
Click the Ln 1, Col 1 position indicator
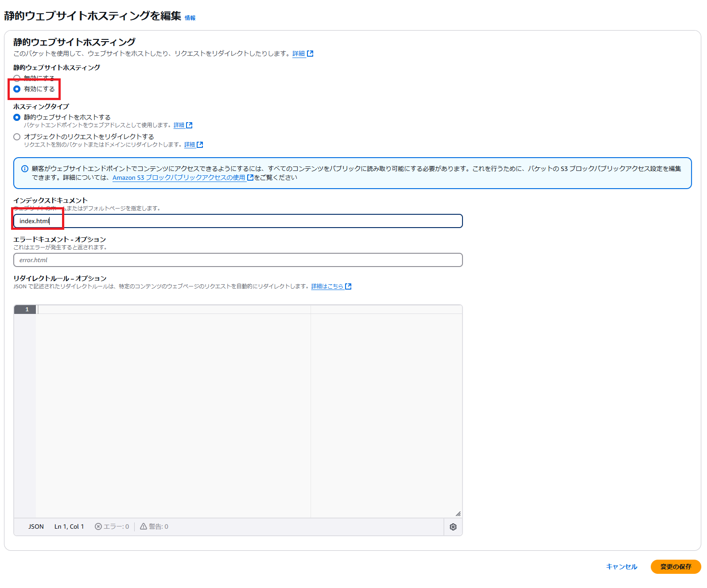point(69,526)
